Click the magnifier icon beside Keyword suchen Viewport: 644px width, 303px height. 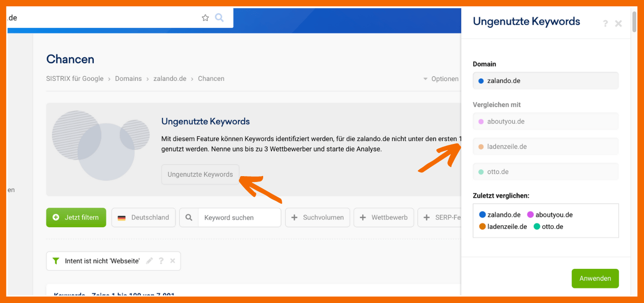(x=189, y=218)
